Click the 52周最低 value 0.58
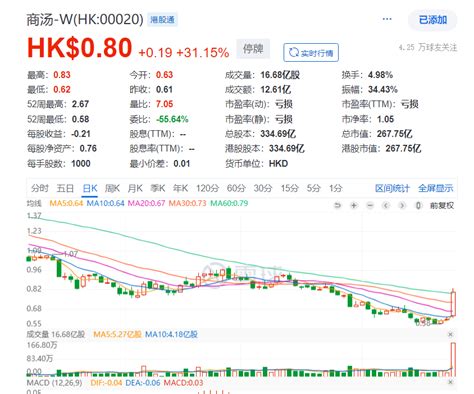The image size is (474, 394). coord(80,119)
